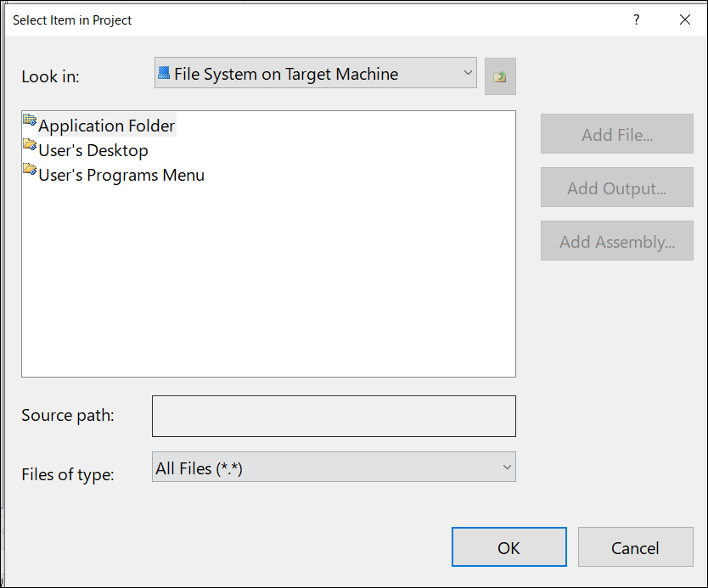708x588 pixels.
Task: Confirm with the OK button
Action: (509, 547)
